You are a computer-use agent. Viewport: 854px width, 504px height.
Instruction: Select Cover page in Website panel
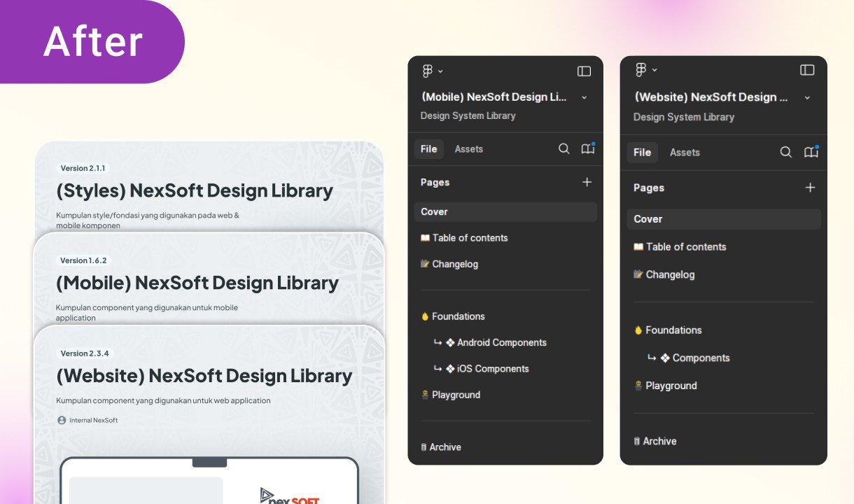point(724,219)
